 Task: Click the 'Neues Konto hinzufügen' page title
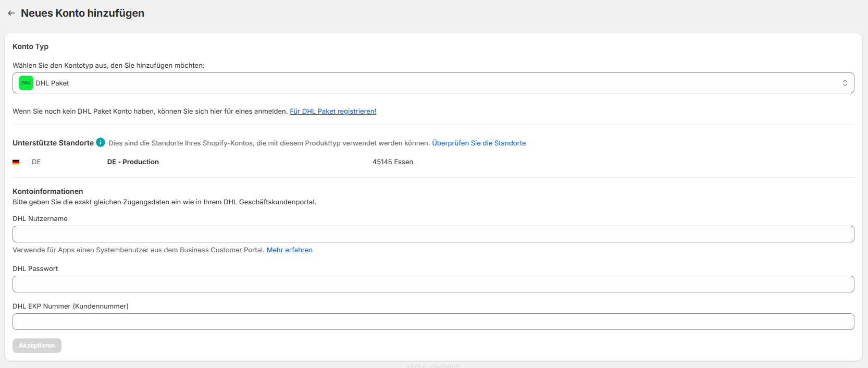(x=82, y=13)
